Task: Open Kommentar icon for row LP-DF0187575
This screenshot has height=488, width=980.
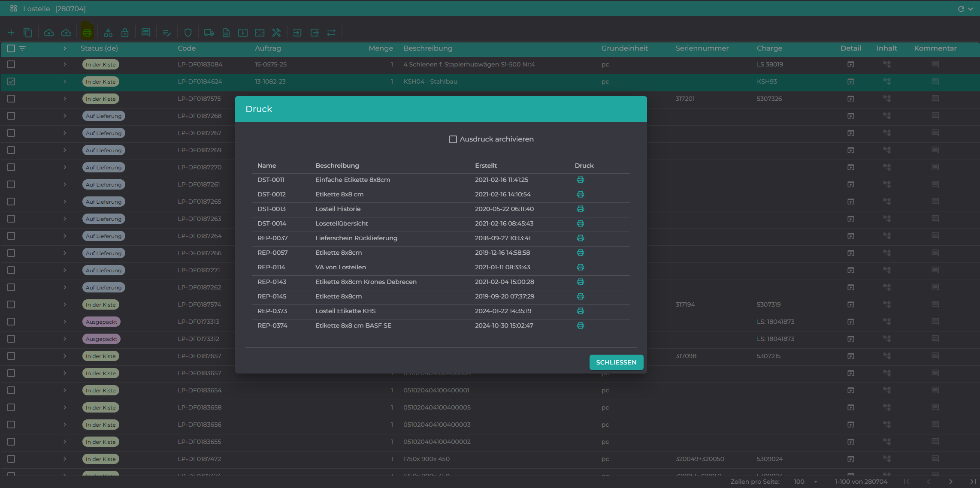Action: (935, 99)
